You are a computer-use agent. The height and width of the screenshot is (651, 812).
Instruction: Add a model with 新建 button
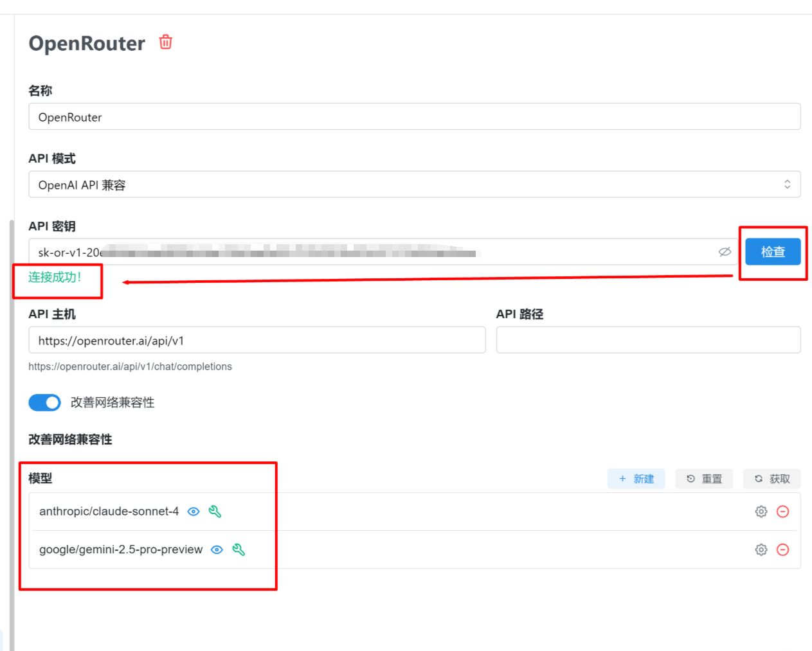pyautogui.click(x=636, y=479)
